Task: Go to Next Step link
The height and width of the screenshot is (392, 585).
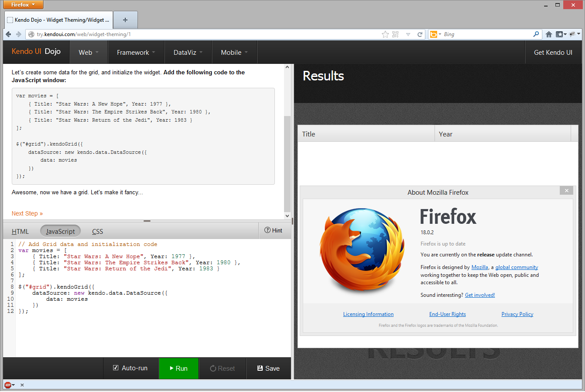Action: coord(27,213)
